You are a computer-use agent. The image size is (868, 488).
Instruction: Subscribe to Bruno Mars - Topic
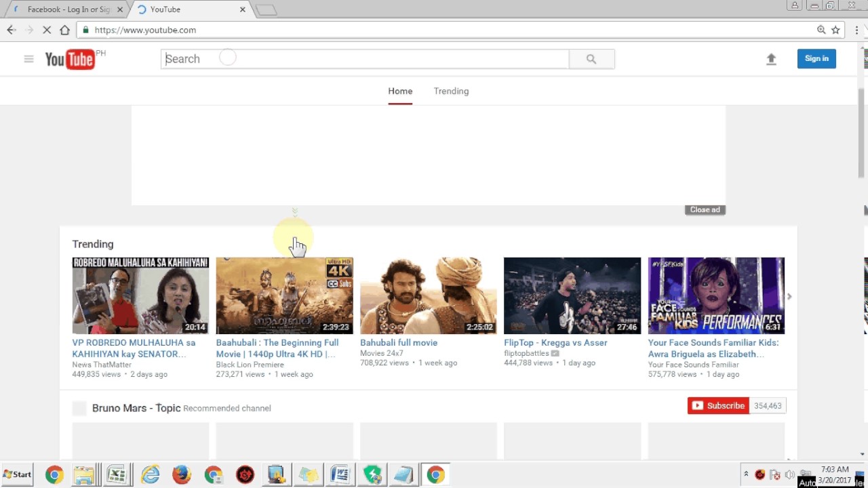pyautogui.click(x=718, y=406)
